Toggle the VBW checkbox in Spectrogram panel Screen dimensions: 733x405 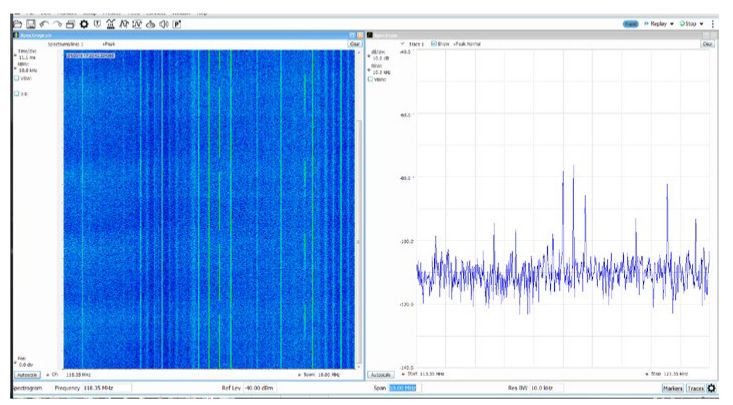click(17, 78)
